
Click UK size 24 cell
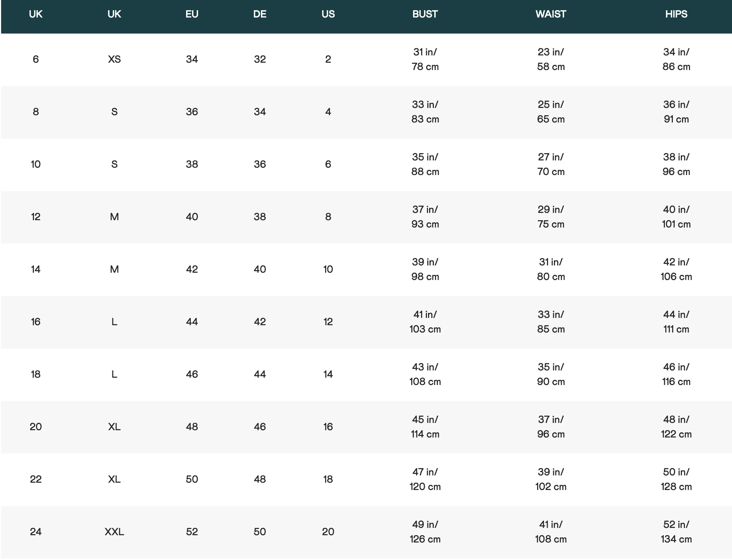(x=36, y=532)
